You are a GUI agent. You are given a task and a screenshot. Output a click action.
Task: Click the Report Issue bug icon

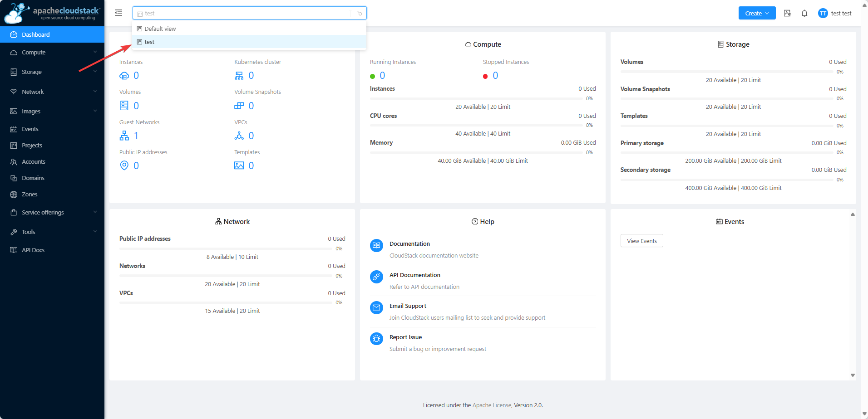(x=376, y=339)
